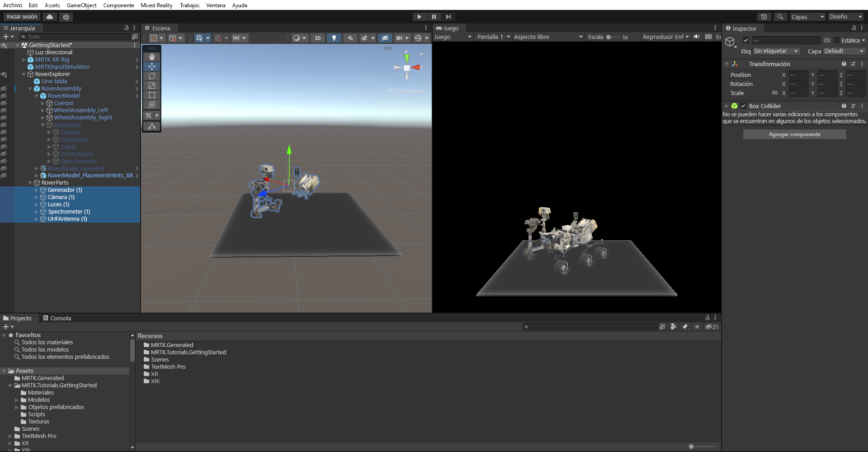Open Pantalla 1 display dropdown
The image size is (868, 452).
click(x=494, y=37)
